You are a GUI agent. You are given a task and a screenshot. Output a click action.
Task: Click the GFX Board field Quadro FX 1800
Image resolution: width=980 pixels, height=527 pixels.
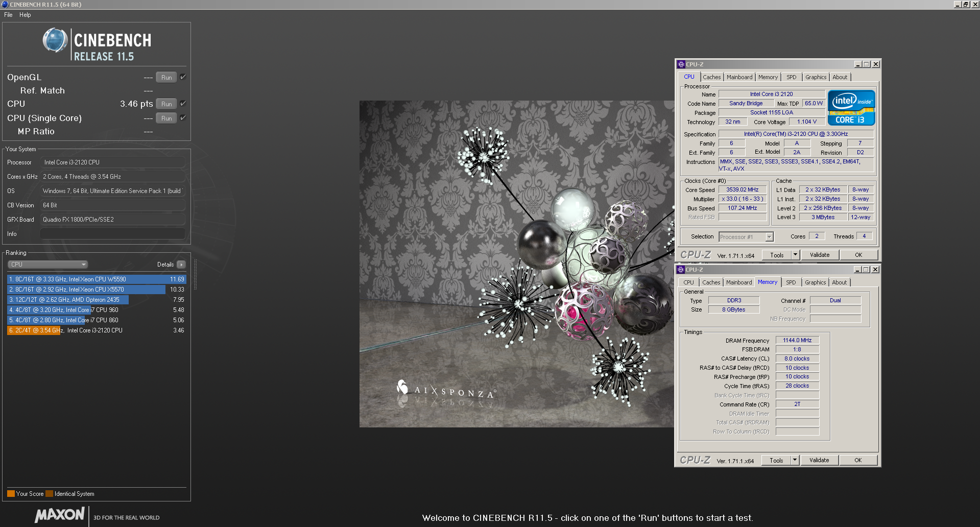click(x=112, y=220)
